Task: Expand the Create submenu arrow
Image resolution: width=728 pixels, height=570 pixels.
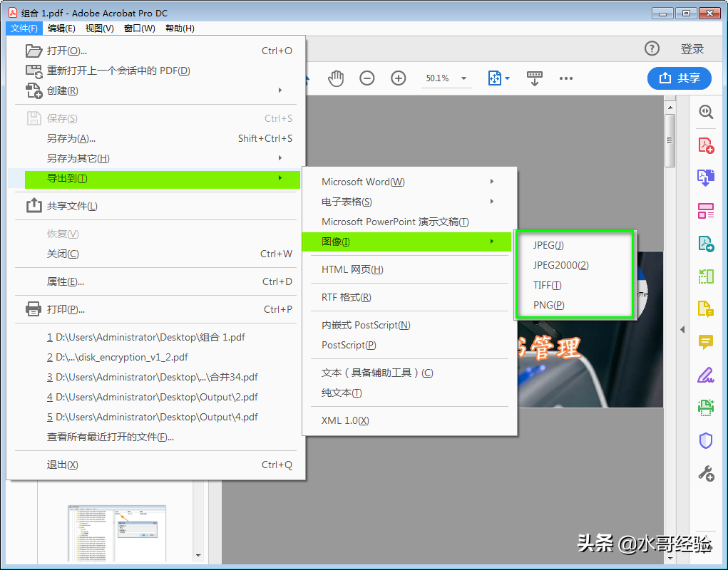Action: pyautogui.click(x=280, y=90)
